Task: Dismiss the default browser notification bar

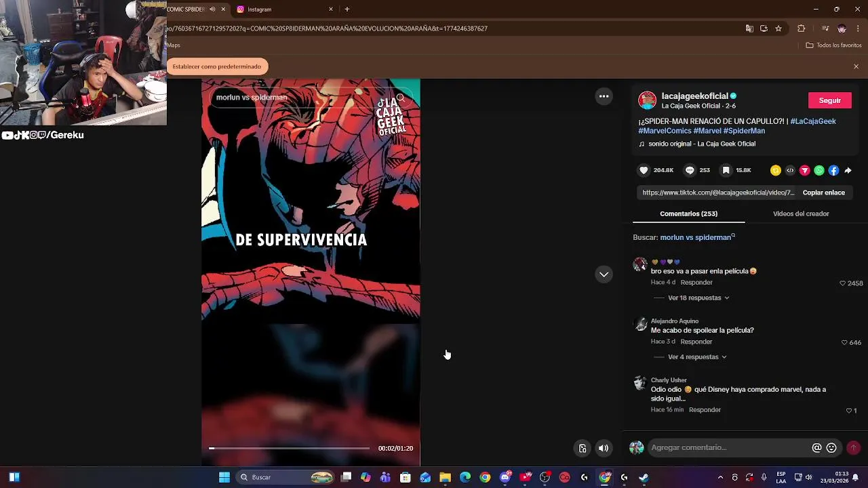Action: 856,66
